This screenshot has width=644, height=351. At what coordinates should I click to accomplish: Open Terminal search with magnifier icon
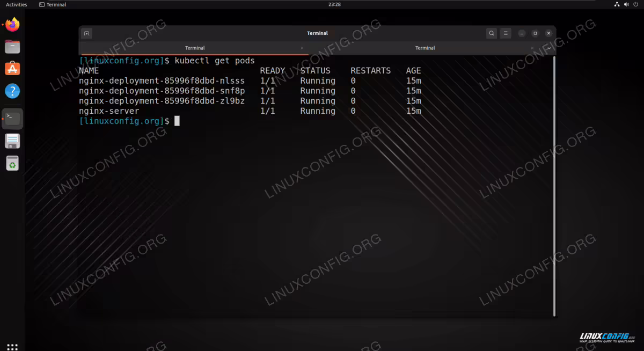point(492,33)
